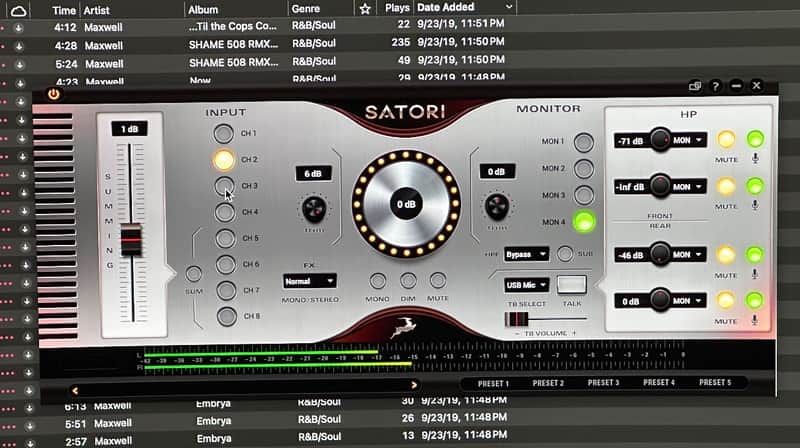
Task: Select input CH 4
Action: tap(224, 212)
